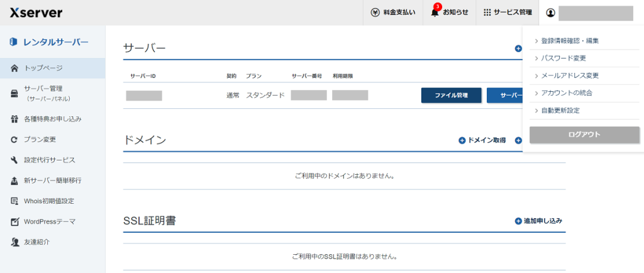Click the wrench icon for 設定代行サービス

pyautogui.click(x=14, y=160)
